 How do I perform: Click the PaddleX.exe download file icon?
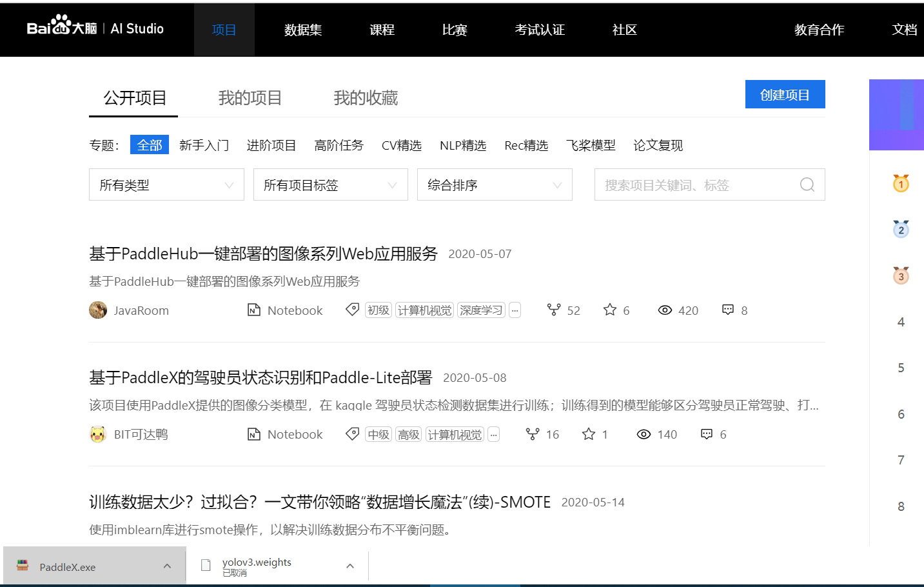[x=23, y=566]
